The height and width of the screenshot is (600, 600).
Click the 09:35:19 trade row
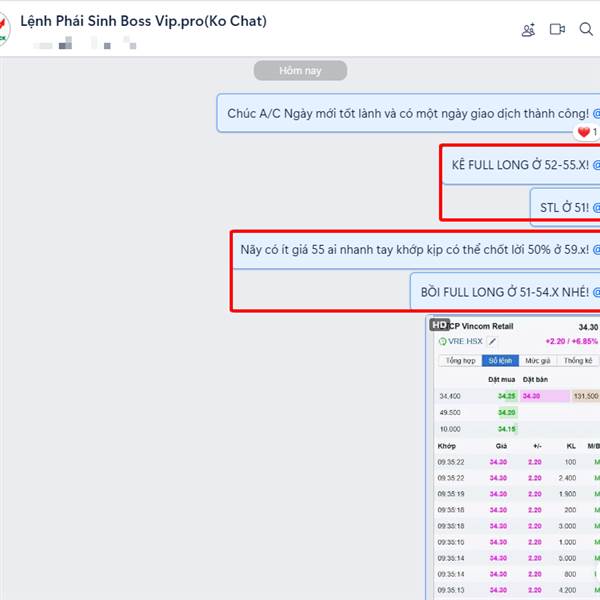[517, 494]
